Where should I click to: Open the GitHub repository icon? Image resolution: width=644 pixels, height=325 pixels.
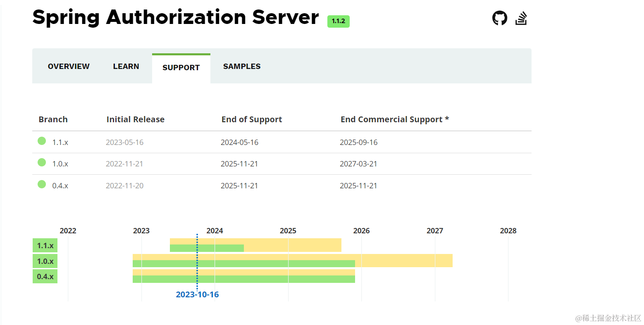499,18
